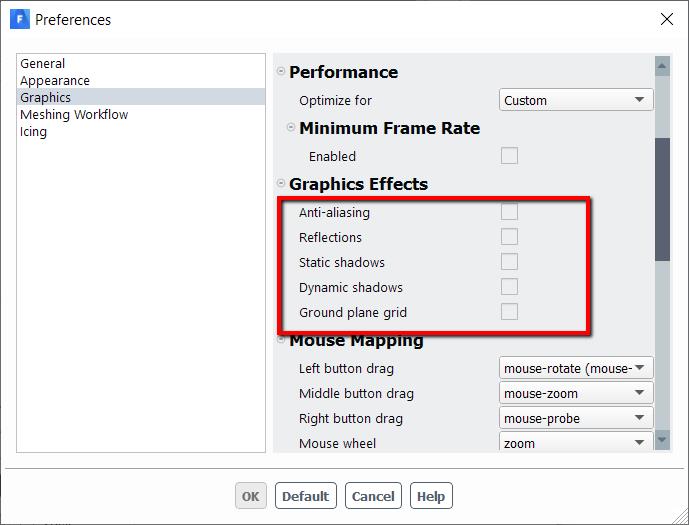Open the Left button drag dropdown

click(576, 368)
